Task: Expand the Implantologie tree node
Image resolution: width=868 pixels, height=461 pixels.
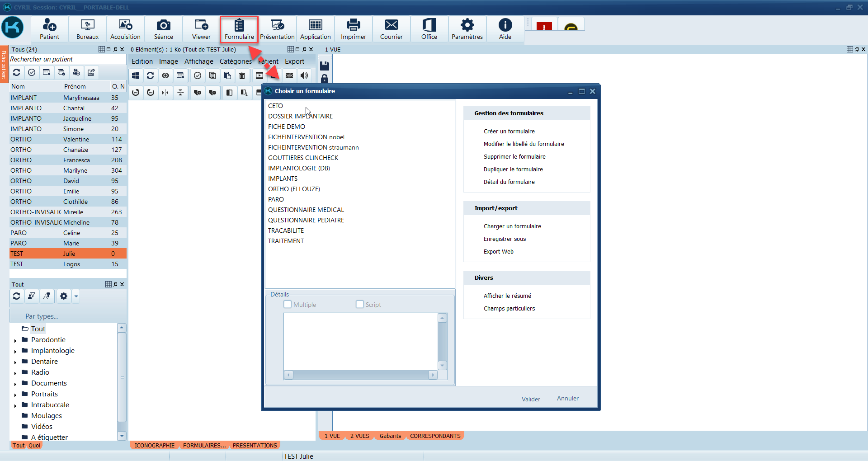Action: (15, 351)
